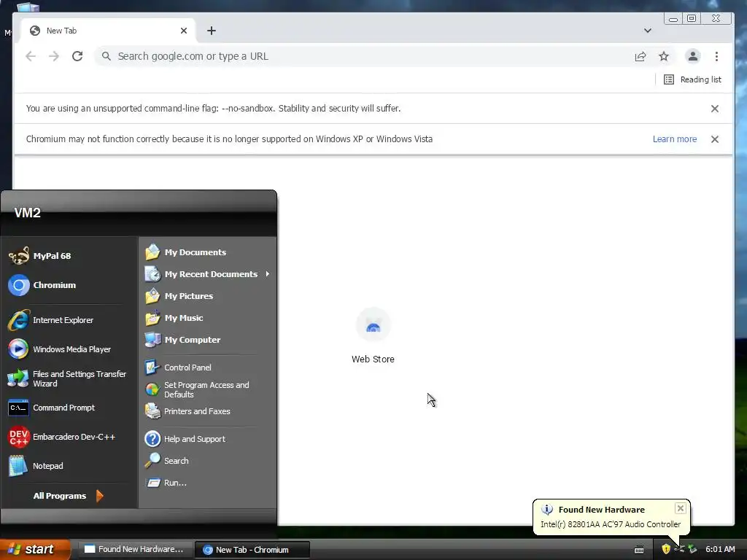Open Printers and Faxes
This screenshot has height=560, width=747.
(x=207, y=411)
